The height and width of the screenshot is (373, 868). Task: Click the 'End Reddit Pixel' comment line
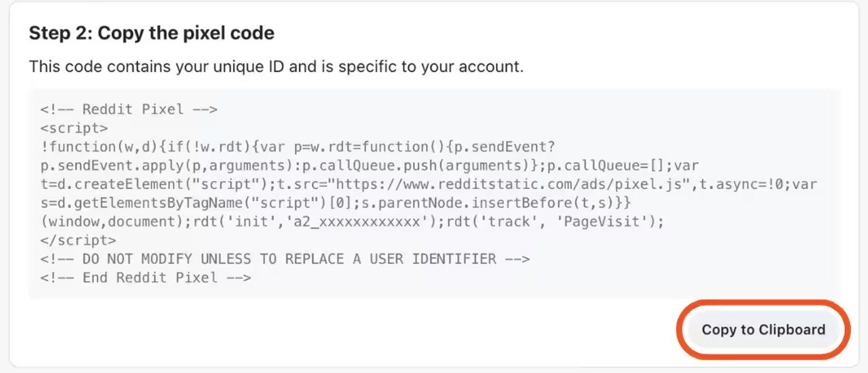pos(145,278)
